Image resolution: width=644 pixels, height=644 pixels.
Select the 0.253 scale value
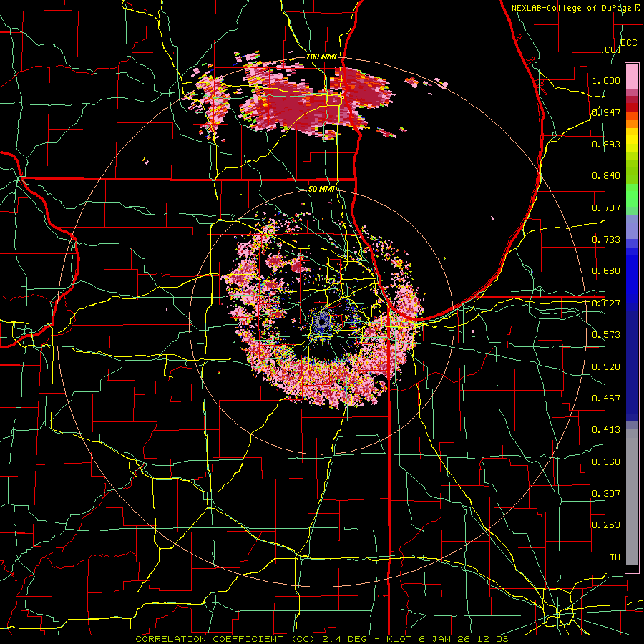(x=606, y=525)
